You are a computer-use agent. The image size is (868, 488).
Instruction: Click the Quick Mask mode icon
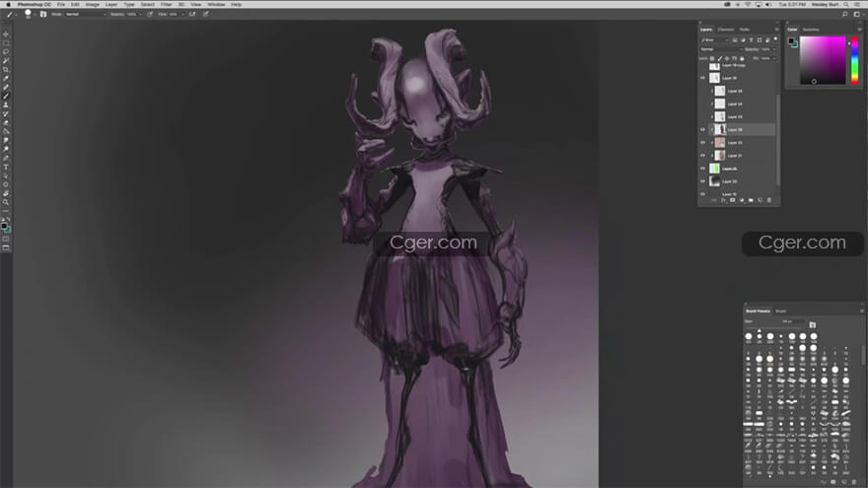click(6, 239)
